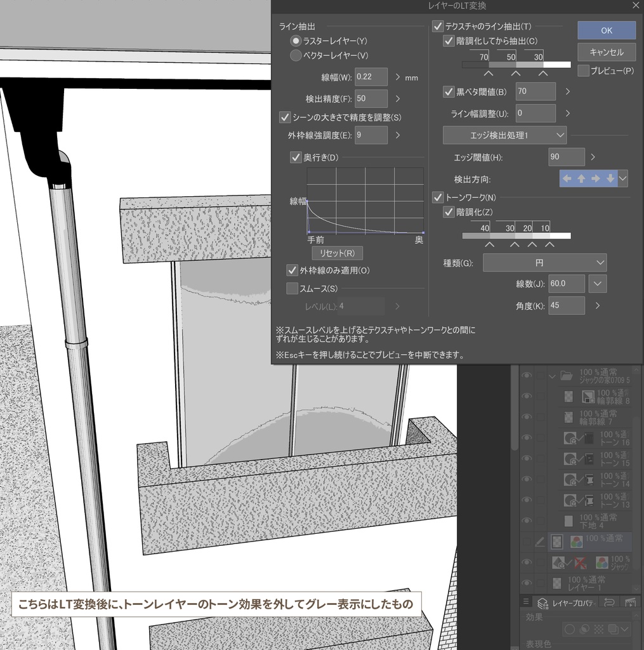Select the border effect circle icon
This screenshot has width=644, height=650.
pyautogui.click(x=570, y=629)
